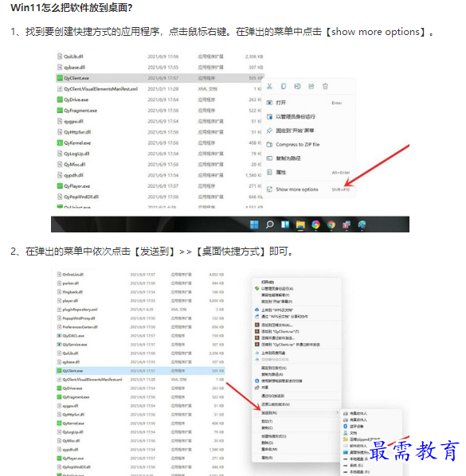This screenshot has height=476, width=466.
Task: Click the green icon of QyPlayer.exe in step 1 list
Action: tap(60, 185)
